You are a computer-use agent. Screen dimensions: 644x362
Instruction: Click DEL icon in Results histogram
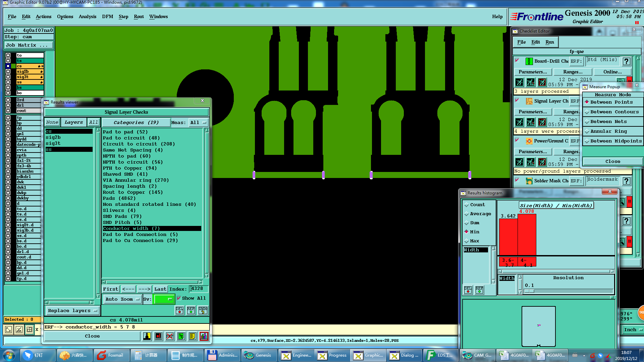468,290
